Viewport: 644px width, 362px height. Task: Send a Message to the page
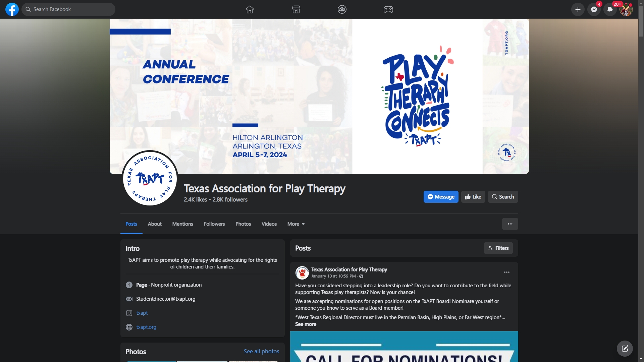pyautogui.click(x=441, y=197)
